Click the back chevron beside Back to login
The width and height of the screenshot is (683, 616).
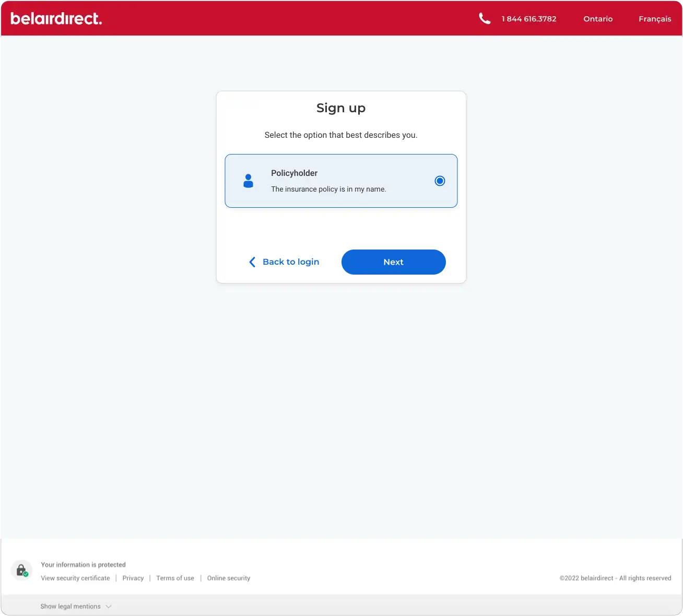[252, 262]
